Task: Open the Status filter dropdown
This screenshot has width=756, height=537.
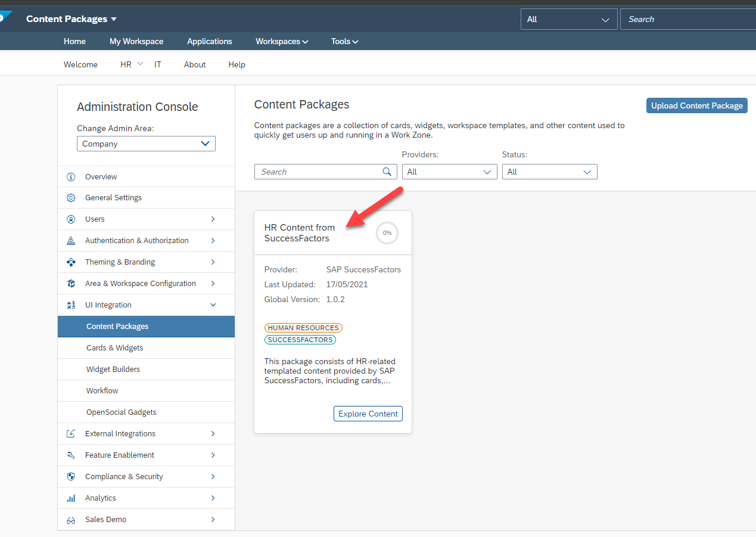Action: pyautogui.click(x=550, y=172)
